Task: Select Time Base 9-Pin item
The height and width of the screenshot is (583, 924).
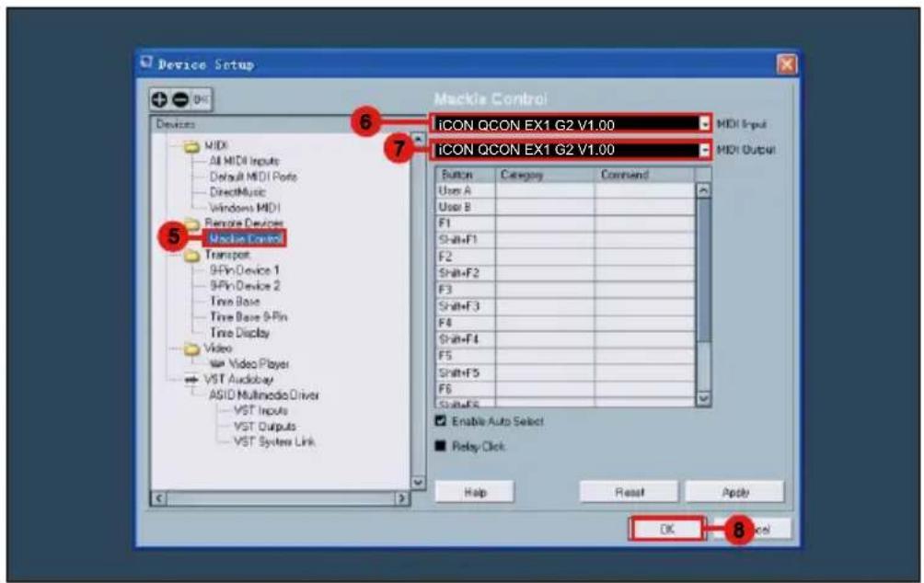Action: [248, 317]
